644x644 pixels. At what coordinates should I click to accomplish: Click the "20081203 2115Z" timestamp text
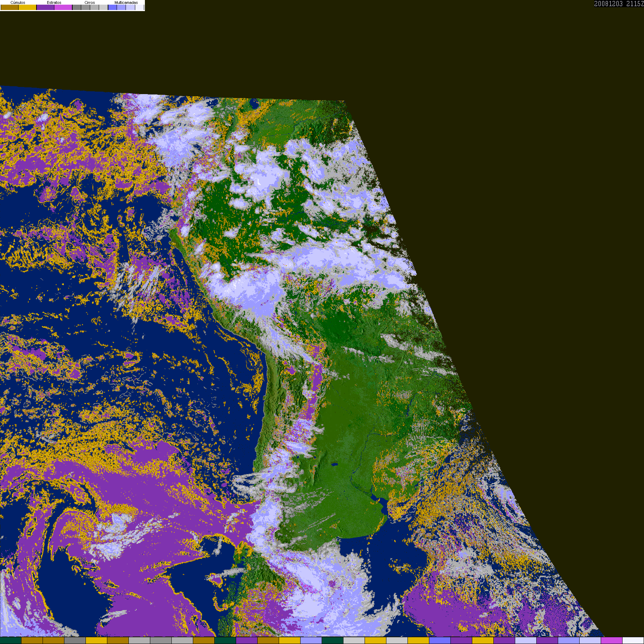pos(619,4)
